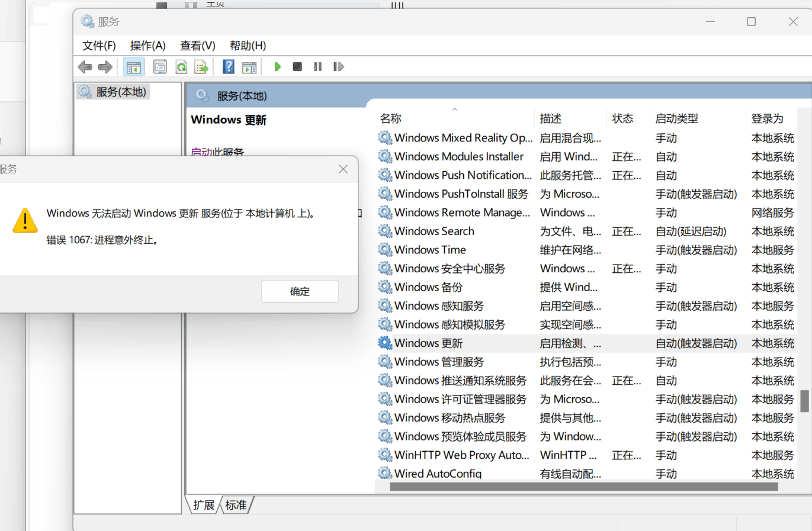This screenshot has height=531, width=812.
Task: Open the 查看(V) menu
Action: coord(198,46)
